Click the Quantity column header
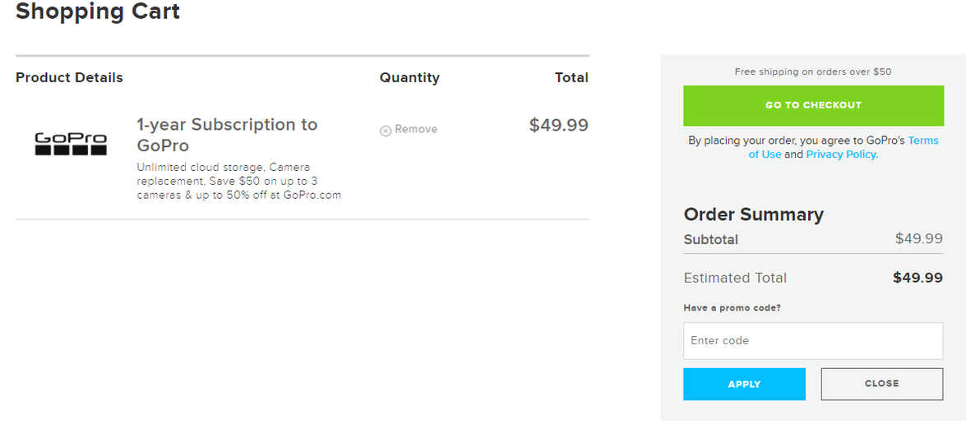 click(x=409, y=77)
